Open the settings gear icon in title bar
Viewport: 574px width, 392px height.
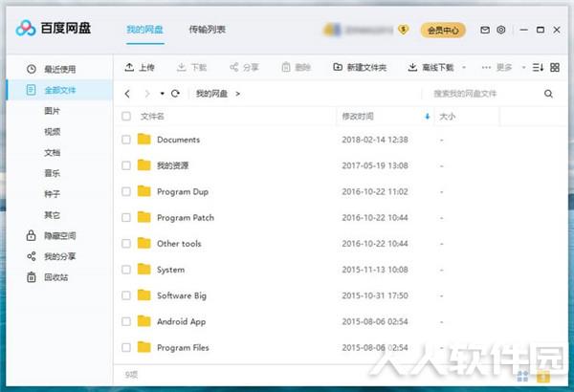(x=501, y=30)
